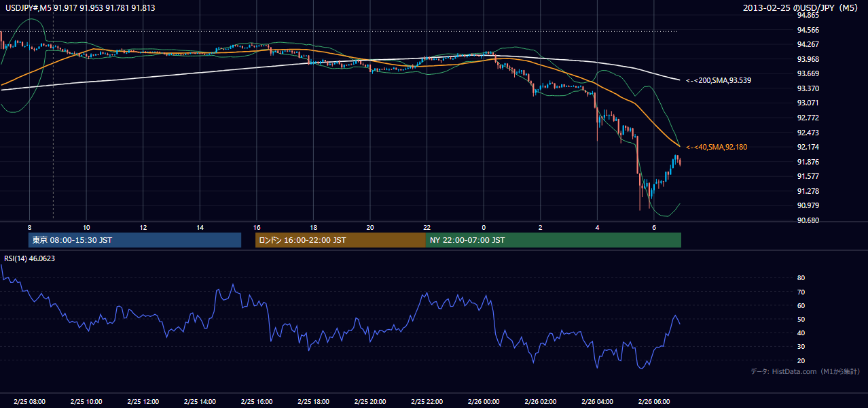The width and height of the screenshot is (868, 408).
Task: Click hour label 22 under the price chart
Action: coord(427,227)
